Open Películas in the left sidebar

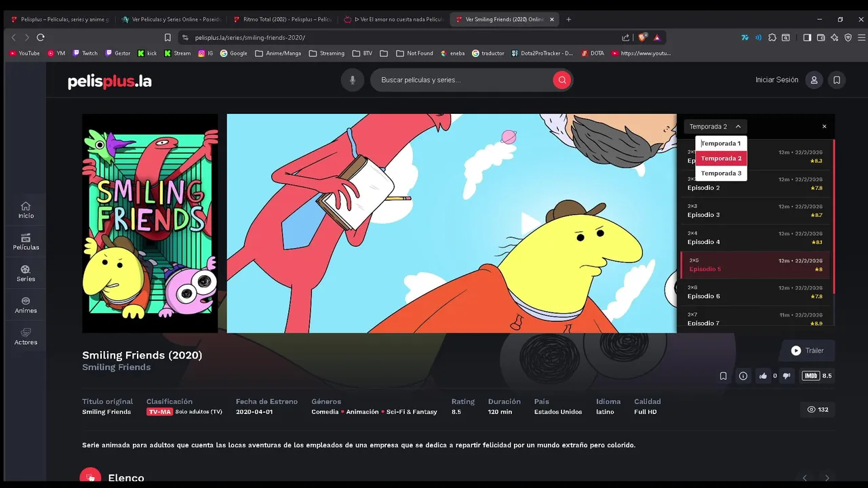pyautogui.click(x=26, y=242)
